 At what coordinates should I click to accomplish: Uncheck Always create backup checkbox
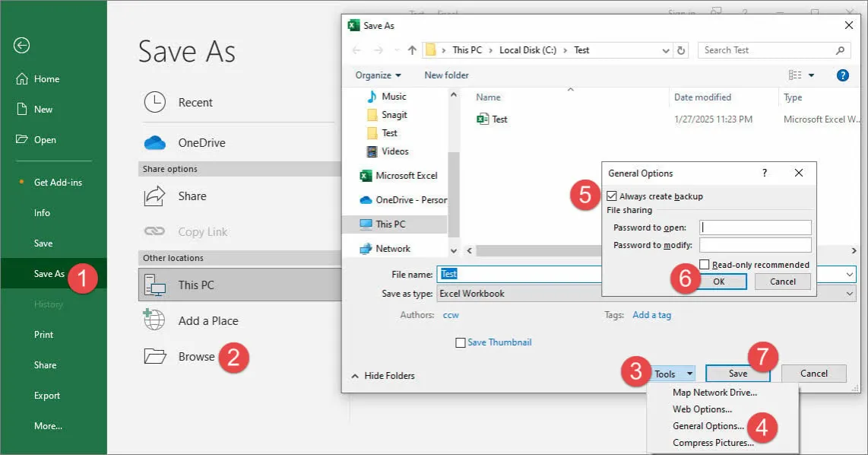click(613, 196)
